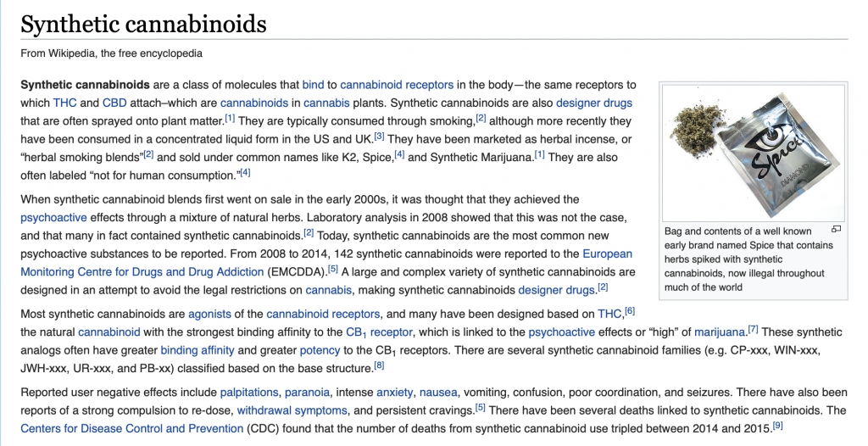Click the enlarge icon in the image caption

tap(836, 230)
